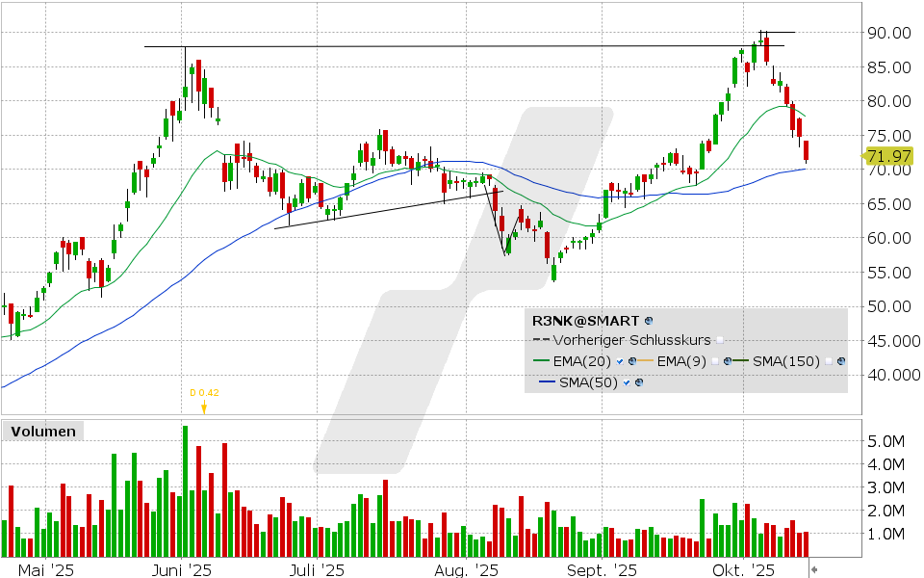The width and height of the screenshot is (924, 578).
Task: Click the yellow dividend arrow marker
Action: [x=204, y=407]
